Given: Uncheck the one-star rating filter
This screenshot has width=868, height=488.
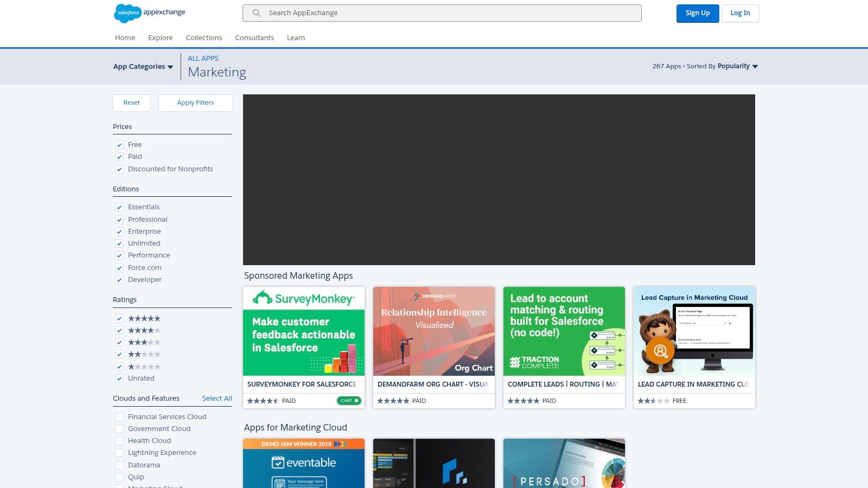Looking at the screenshot, I should pos(119,367).
